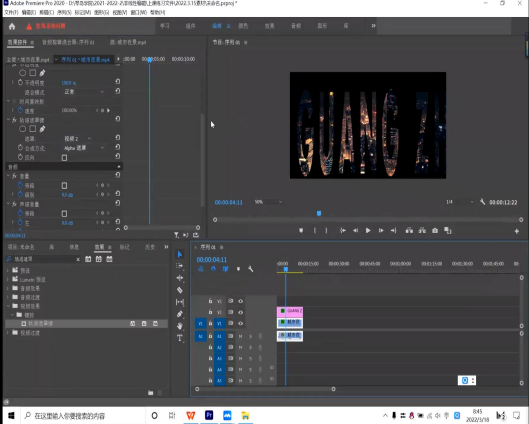
Task: Expand the 预设 folder
Action: coord(8,271)
